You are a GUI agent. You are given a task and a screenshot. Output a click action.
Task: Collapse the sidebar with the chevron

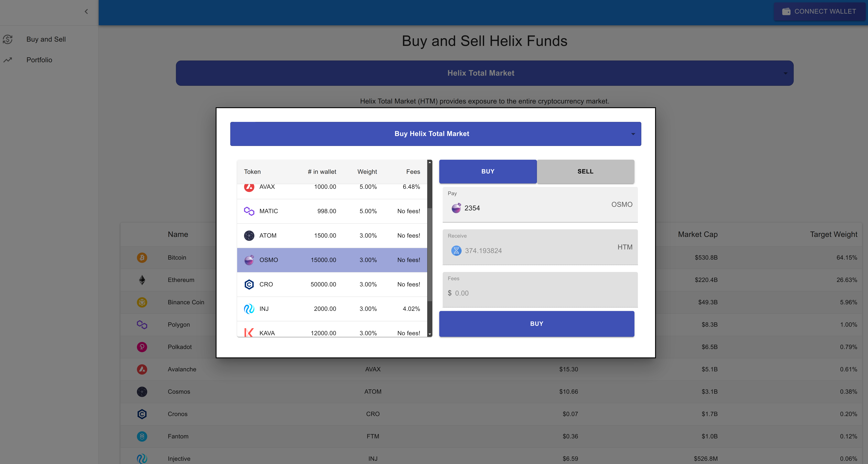[x=86, y=12]
